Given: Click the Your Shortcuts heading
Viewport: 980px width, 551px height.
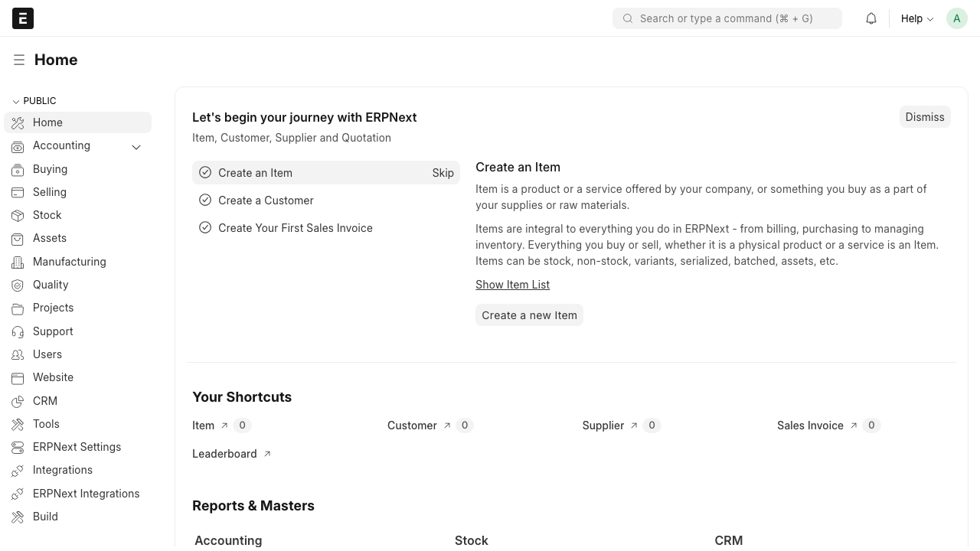Looking at the screenshot, I should click(242, 397).
